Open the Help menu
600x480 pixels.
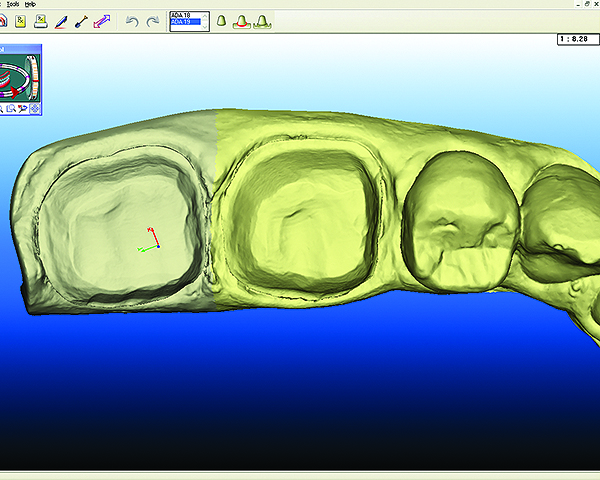pos(29,5)
